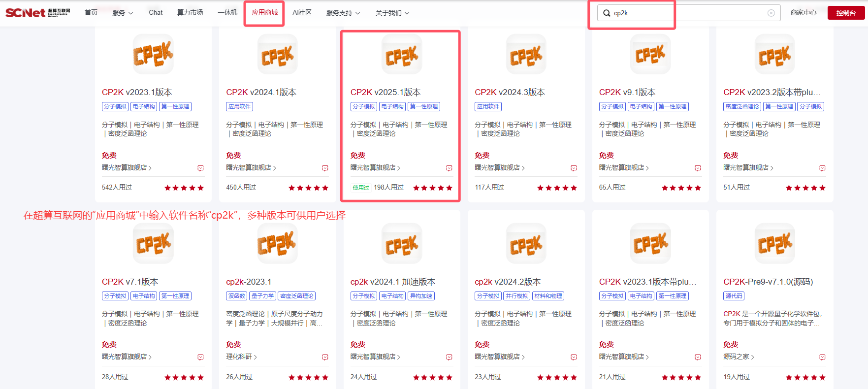
Task: Expand the 服务 dropdown menu
Action: [123, 13]
